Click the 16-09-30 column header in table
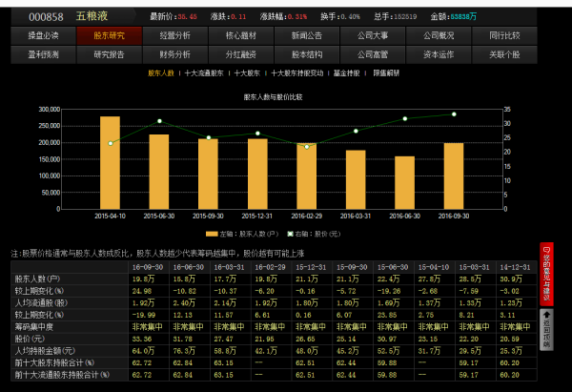Viewport: 572px width, 392px height. pos(148,267)
